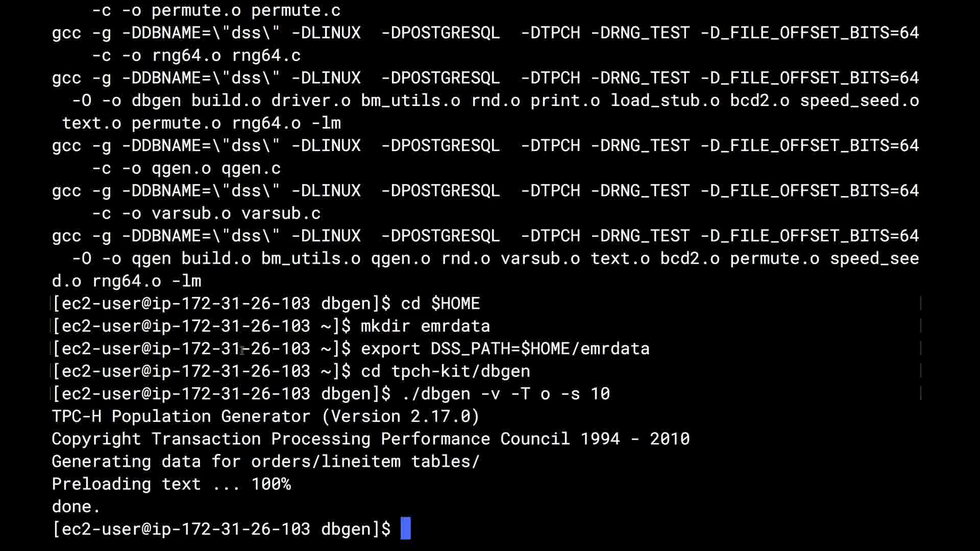This screenshot has height=551, width=980.
Task: Click the 'done.' output text
Action: coord(76,506)
